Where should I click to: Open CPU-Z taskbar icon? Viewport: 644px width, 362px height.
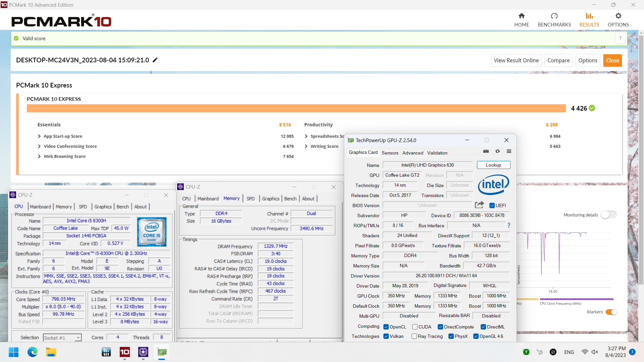(x=143, y=352)
